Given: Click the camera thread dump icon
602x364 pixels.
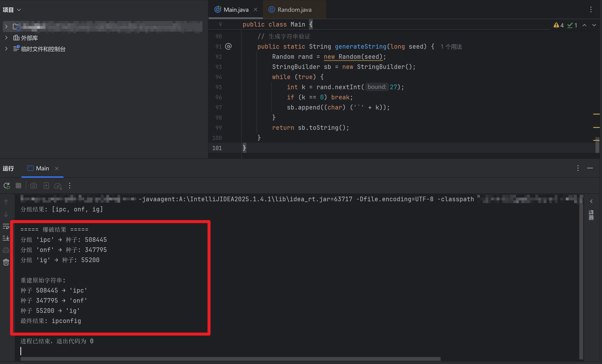Looking at the screenshot, I should 34,186.
